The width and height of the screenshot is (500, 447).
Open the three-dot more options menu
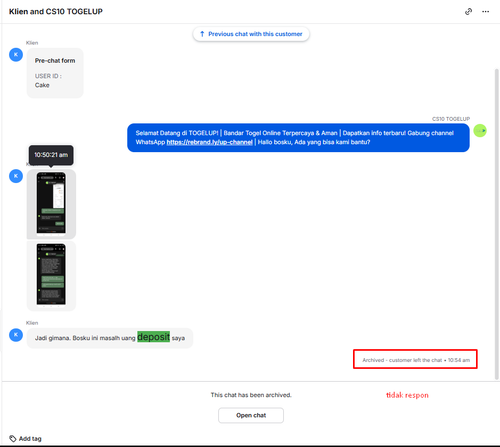[485, 12]
